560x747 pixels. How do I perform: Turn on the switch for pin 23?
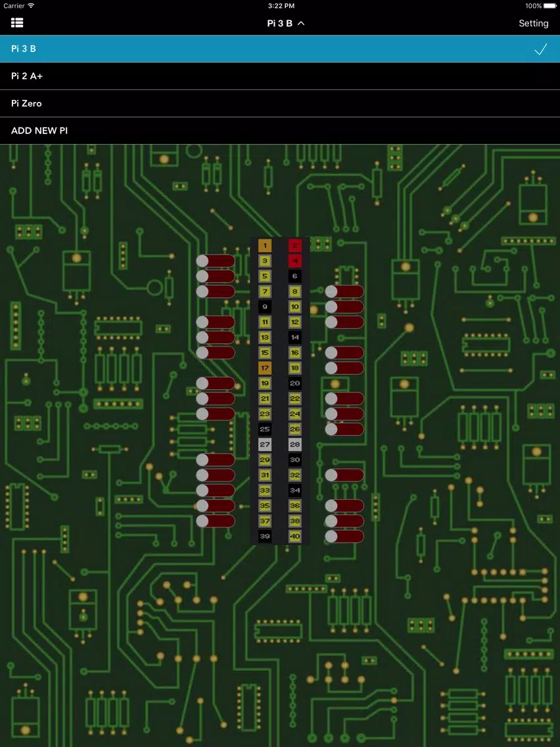(215, 414)
